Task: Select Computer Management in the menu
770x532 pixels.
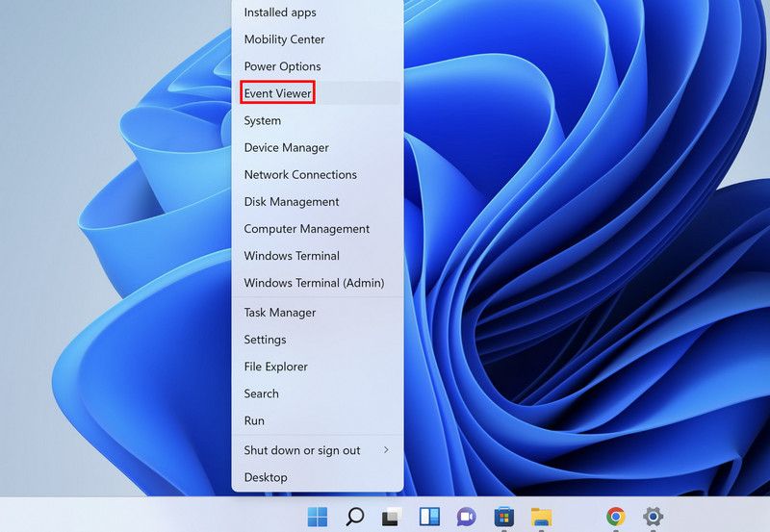Action: click(306, 229)
